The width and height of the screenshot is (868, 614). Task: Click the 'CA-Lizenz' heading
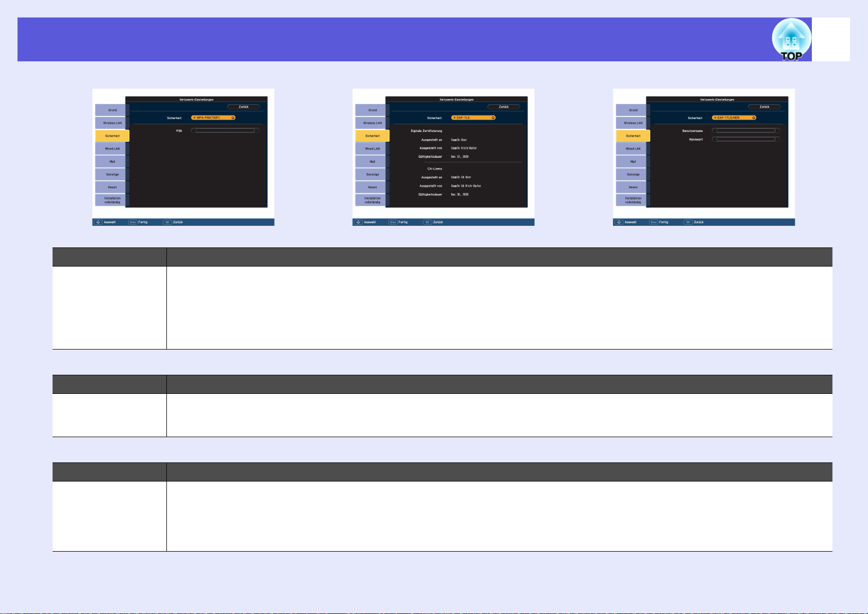[435, 169]
